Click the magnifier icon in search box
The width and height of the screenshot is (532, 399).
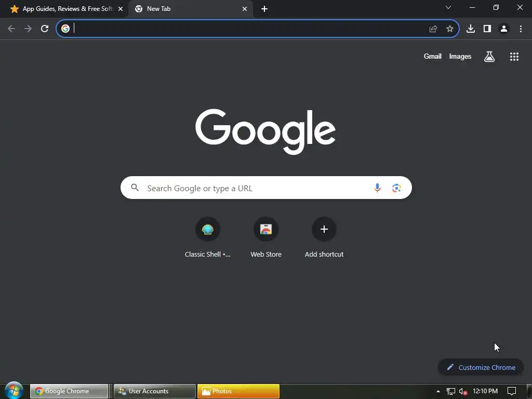coord(135,187)
